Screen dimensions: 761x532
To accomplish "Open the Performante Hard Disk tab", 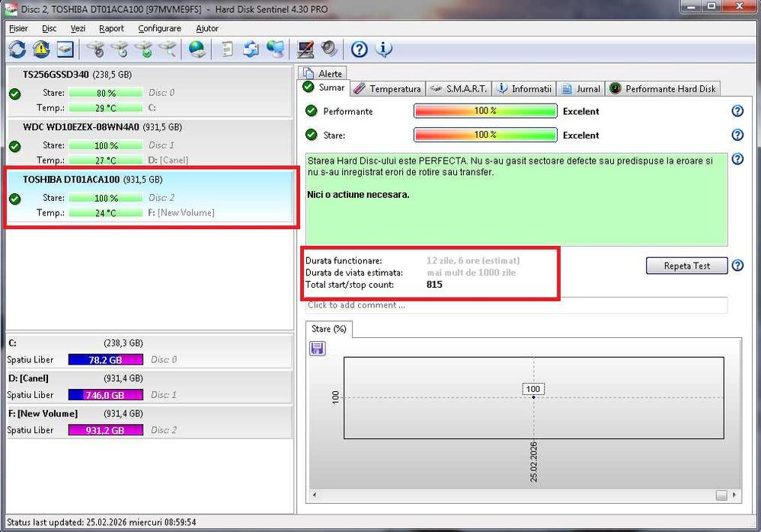I will pos(663,89).
